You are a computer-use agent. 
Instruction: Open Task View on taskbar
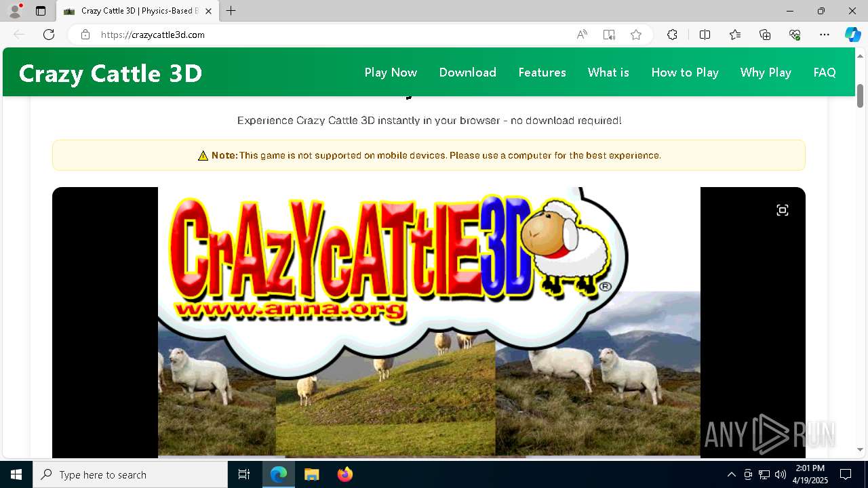click(x=244, y=474)
